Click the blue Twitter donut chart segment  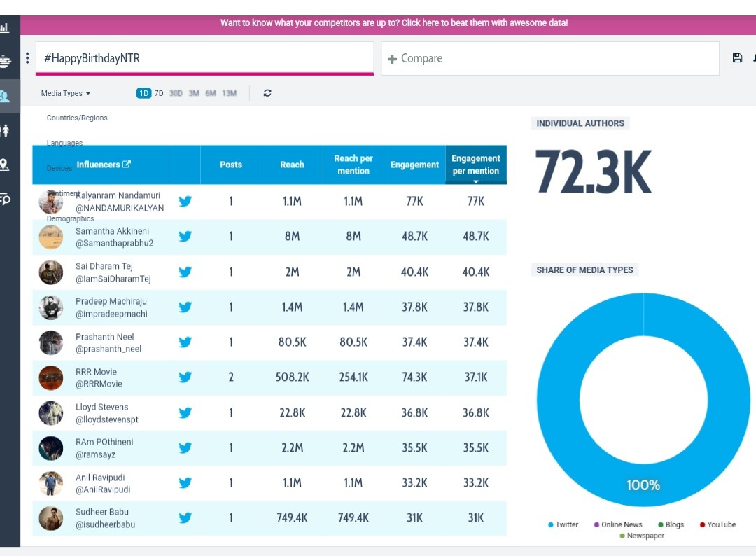pos(559,401)
